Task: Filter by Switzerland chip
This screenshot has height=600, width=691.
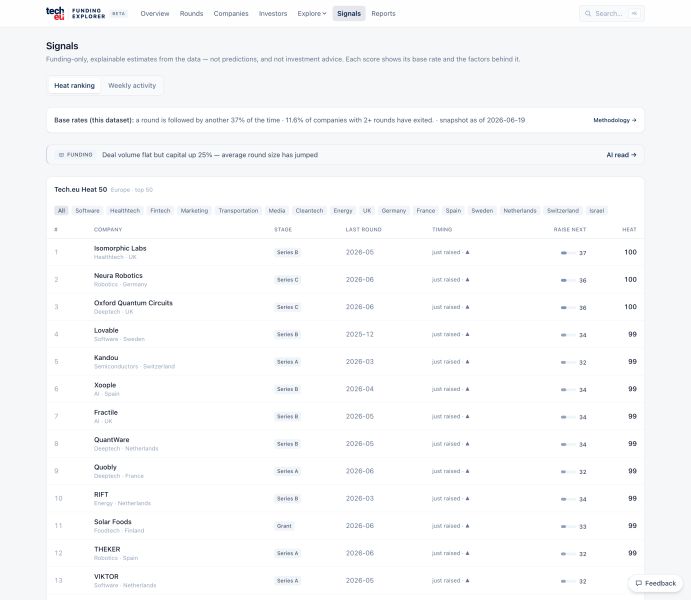Action: (563, 211)
